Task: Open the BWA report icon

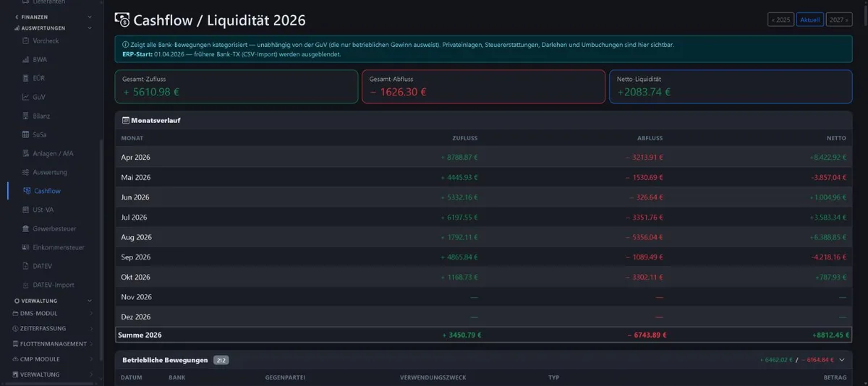Action: point(25,59)
